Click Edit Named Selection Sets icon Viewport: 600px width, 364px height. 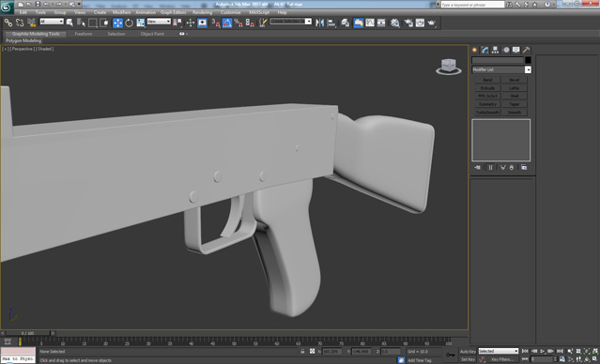[263, 23]
